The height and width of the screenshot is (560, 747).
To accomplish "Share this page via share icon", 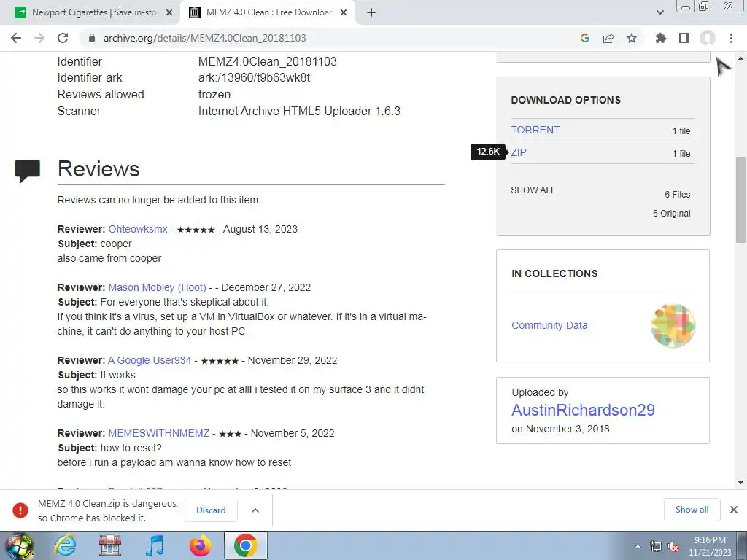I will click(608, 38).
